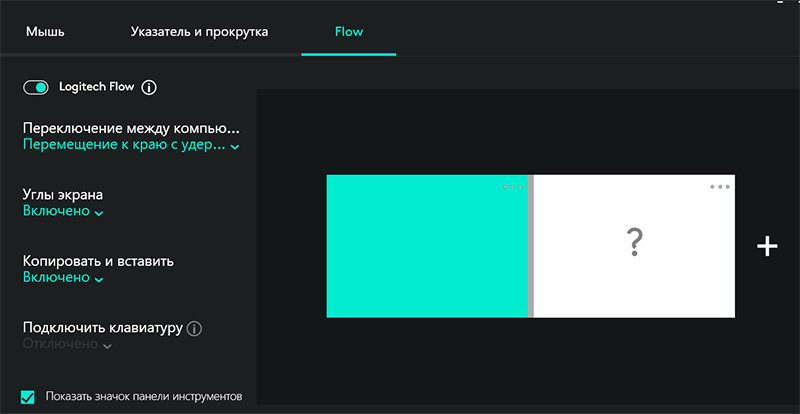This screenshot has height=414, width=800.
Task: Click the gray divider between the computers
Action: [531, 246]
